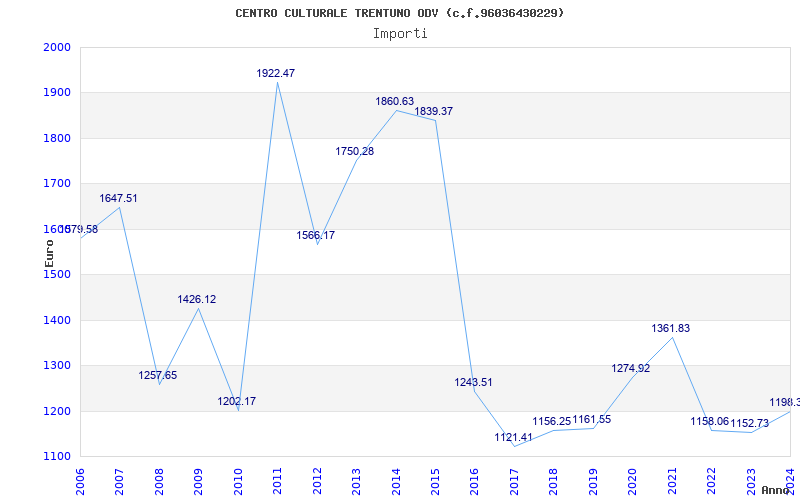
Task: Click the Importi subtitle
Action: coord(400,34)
